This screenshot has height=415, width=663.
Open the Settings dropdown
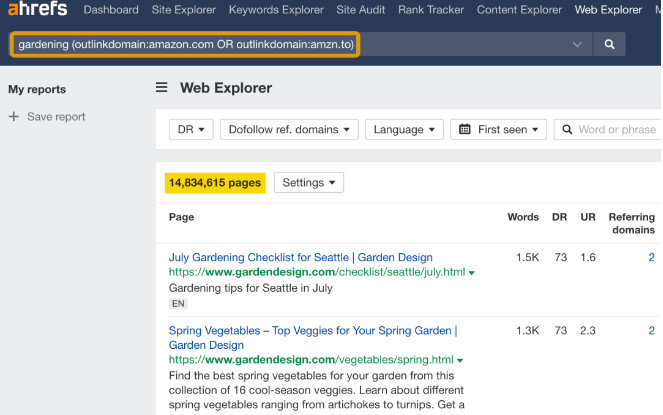point(308,183)
